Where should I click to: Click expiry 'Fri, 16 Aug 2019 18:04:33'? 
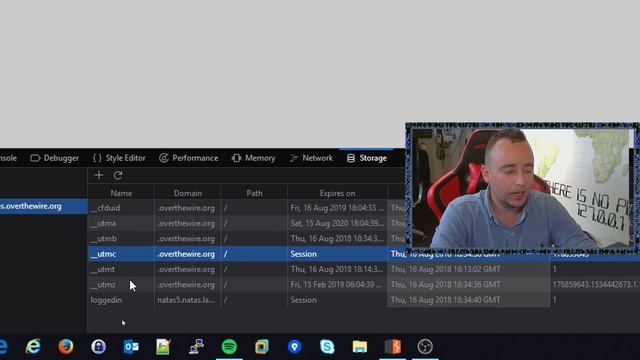click(337, 208)
